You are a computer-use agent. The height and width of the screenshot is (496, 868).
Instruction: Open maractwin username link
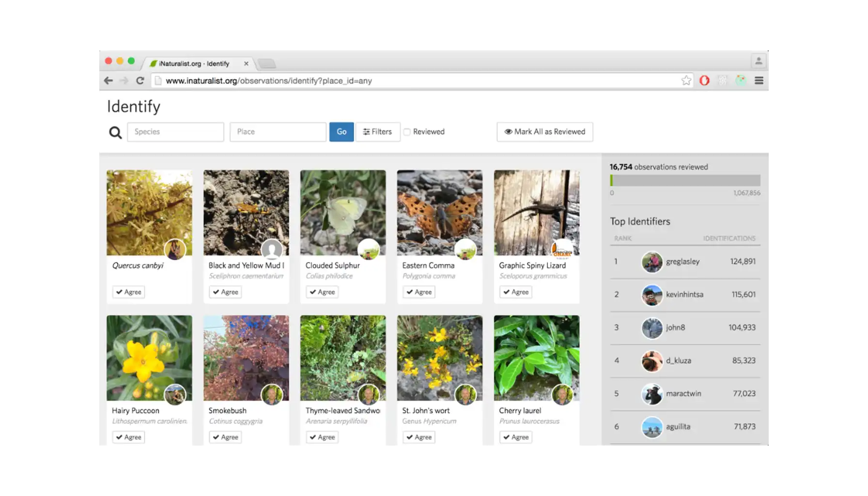coord(683,393)
